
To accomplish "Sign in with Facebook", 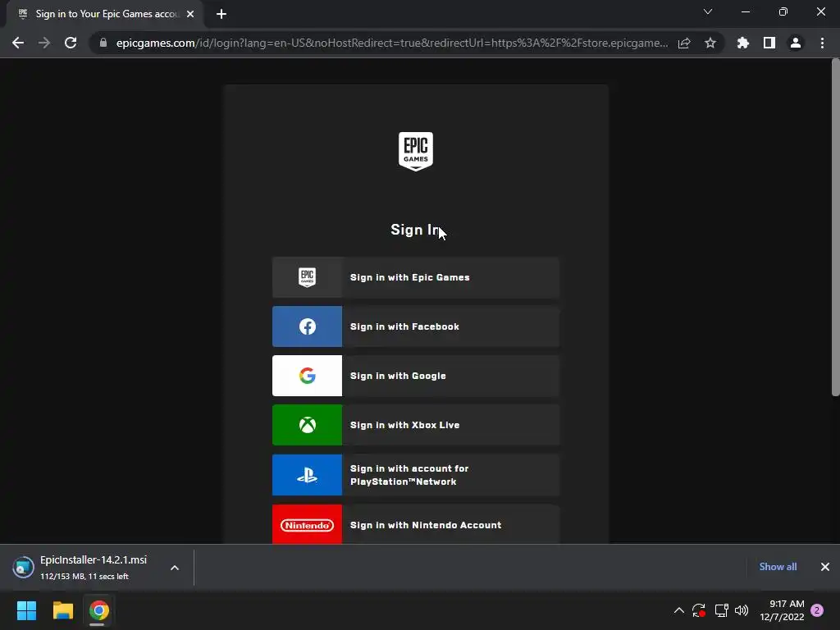I will [x=416, y=326].
